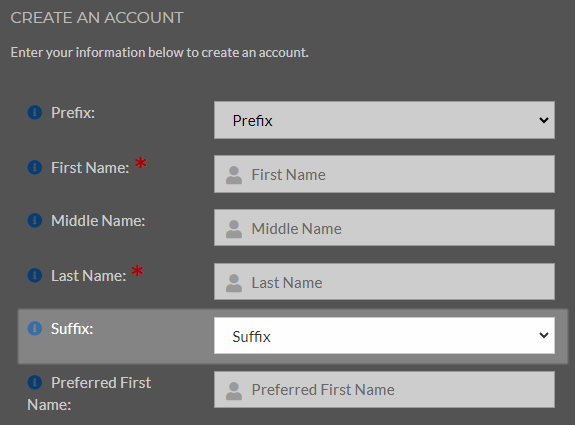Focus the Preferred First Name text field
This screenshot has height=425, width=575.
click(x=384, y=389)
